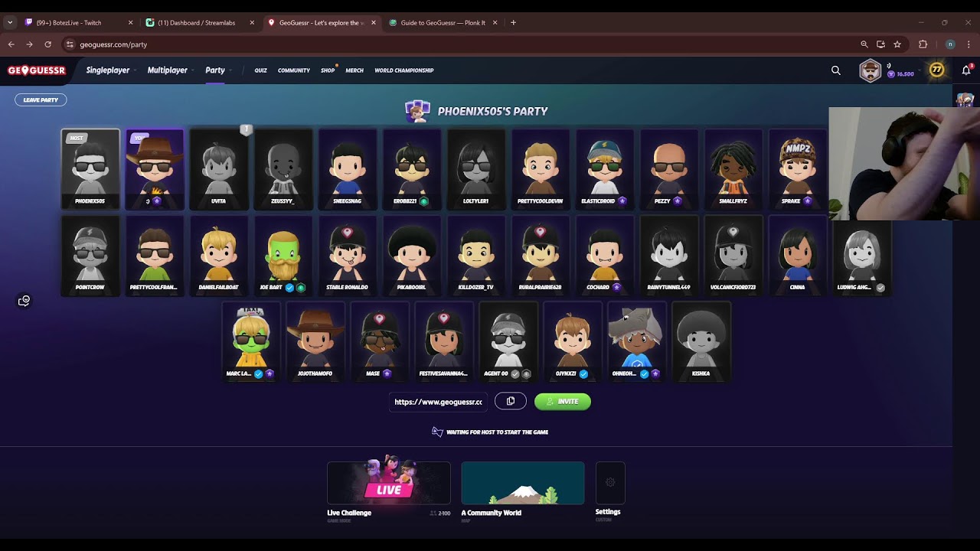Viewport: 980px width, 551px height.
Task: Click the level 77 badge
Action: pos(936,70)
